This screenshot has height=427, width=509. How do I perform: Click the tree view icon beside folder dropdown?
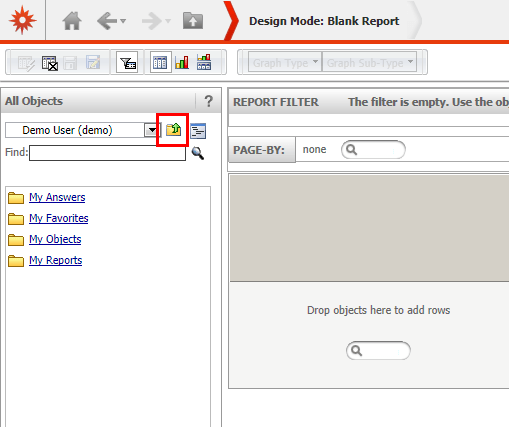click(198, 131)
